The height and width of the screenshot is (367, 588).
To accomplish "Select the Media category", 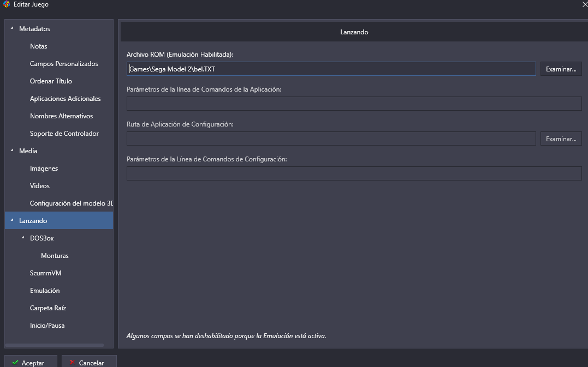I will 28,151.
